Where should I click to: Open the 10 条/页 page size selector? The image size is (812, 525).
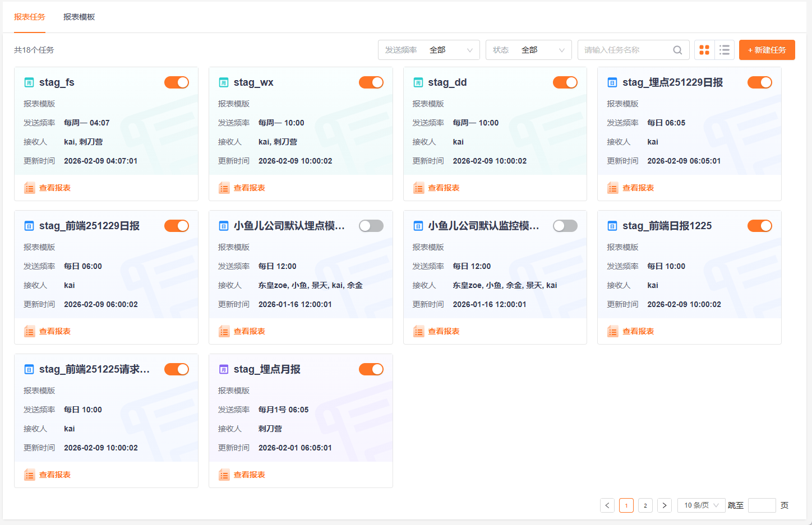701,505
